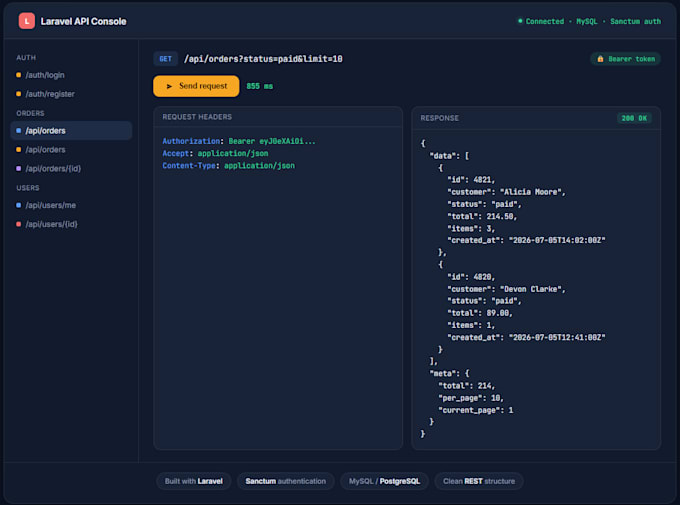This screenshot has width=680, height=505.
Task: Click the MySQL / PostgreSQL chip
Action: [384, 481]
